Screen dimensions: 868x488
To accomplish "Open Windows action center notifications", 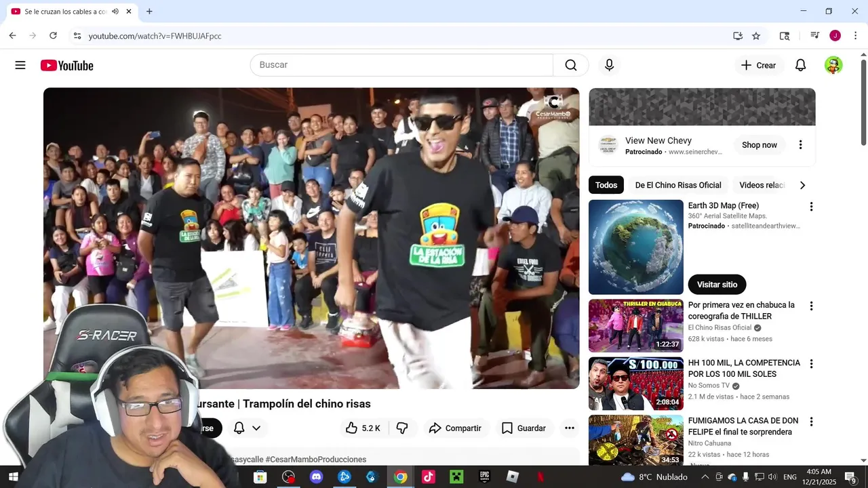I will click(x=851, y=477).
